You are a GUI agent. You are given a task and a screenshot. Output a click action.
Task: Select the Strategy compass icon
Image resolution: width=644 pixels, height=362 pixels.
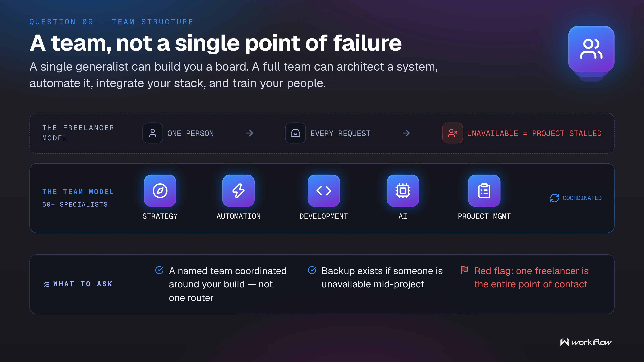click(x=160, y=191)
